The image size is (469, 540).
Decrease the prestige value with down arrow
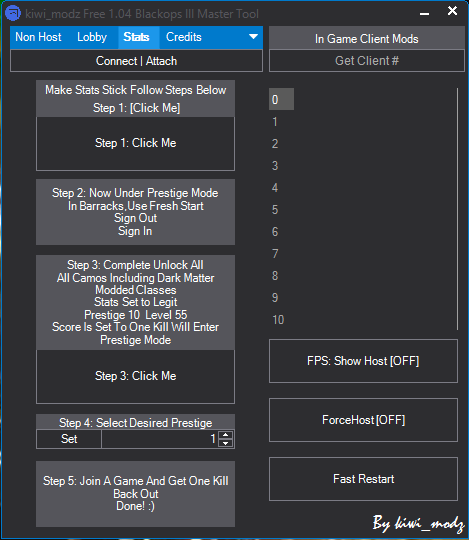point(226,443)
